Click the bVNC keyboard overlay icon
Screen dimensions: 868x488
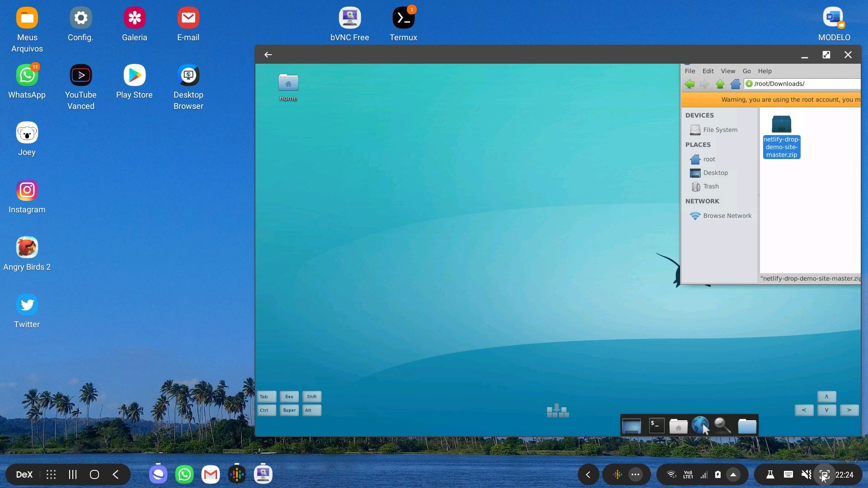click(558, 411)
